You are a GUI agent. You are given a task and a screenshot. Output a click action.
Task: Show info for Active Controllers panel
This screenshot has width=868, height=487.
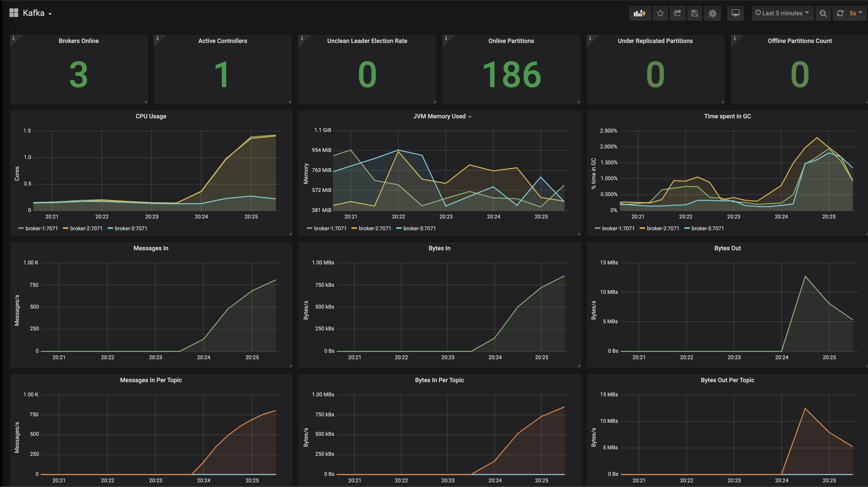(x=157, y=38)
